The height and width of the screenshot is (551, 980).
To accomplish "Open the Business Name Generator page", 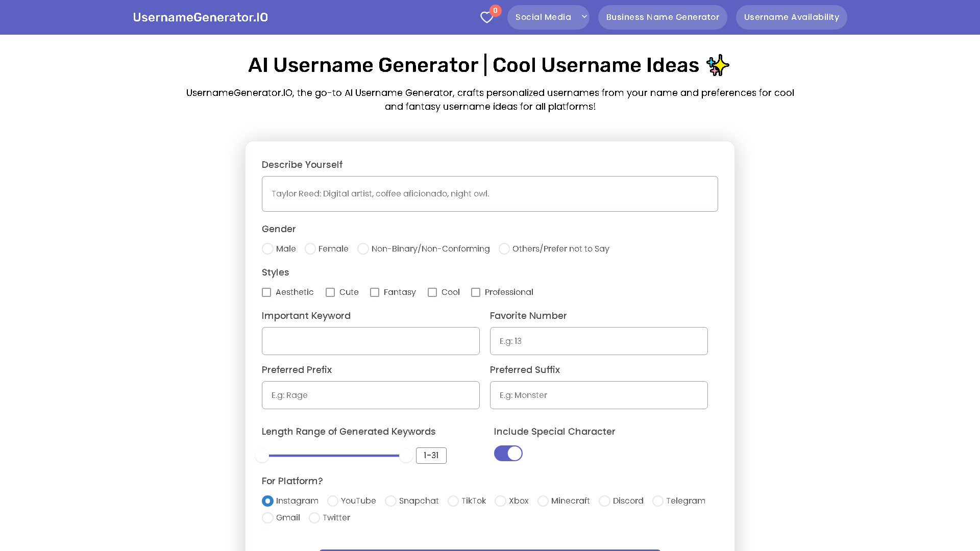I will [x=662, y=17].
